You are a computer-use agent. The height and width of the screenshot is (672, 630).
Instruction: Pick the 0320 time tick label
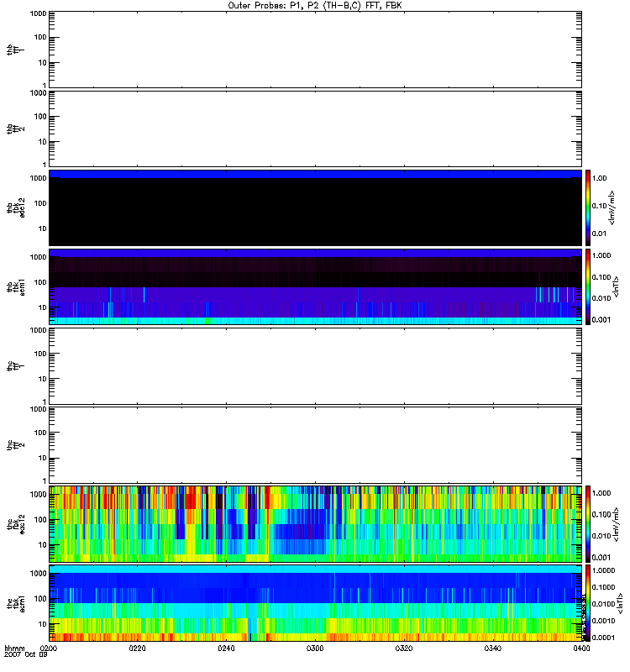pyautogui.click(x=404, y=649)
